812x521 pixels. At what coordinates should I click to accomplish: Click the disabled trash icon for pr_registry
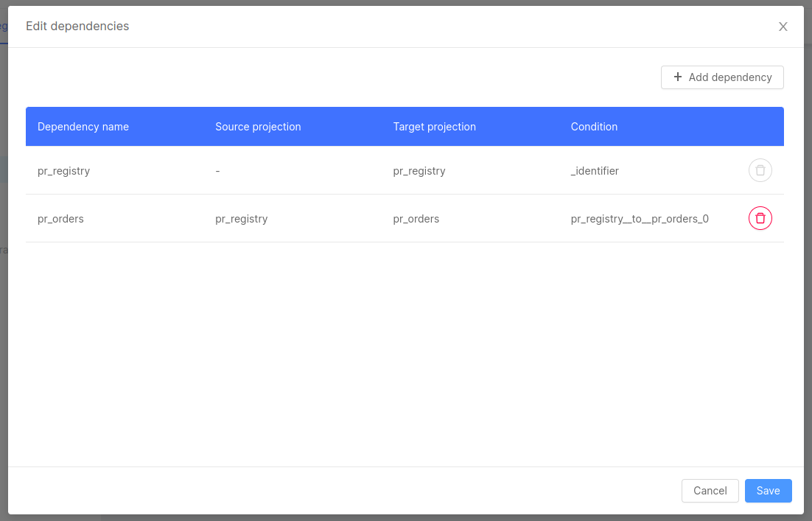coord(760,170)
